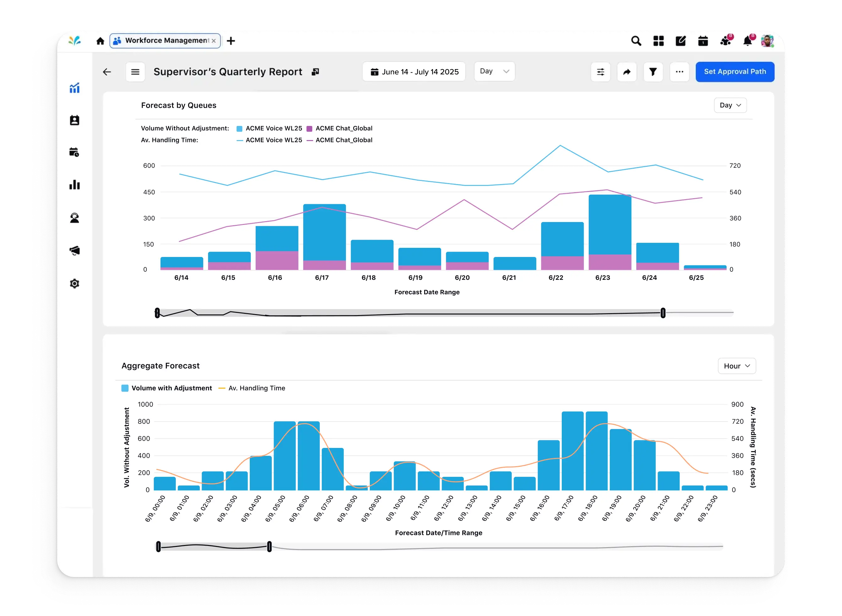Select the Agents contact-card icon in sidebar

pos(74,120)
